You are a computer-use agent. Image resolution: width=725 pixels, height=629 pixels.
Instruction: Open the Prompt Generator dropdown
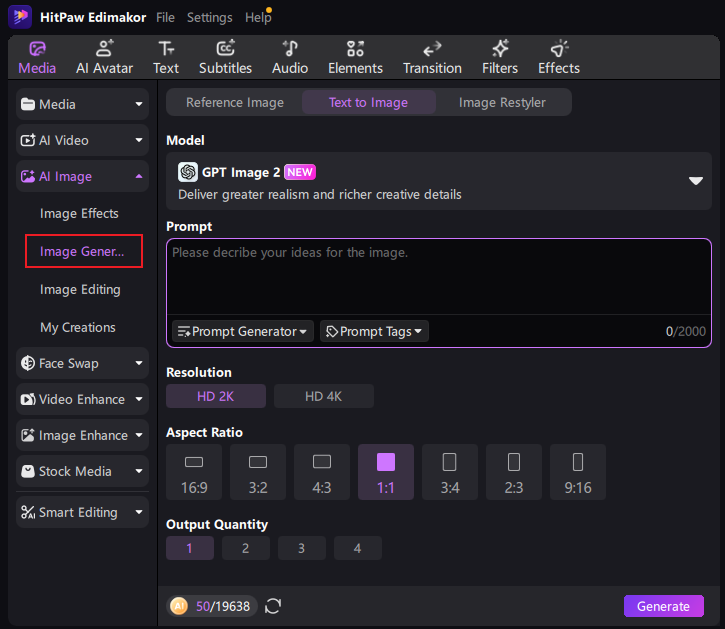pyautogui.click(x=243, y=332)
